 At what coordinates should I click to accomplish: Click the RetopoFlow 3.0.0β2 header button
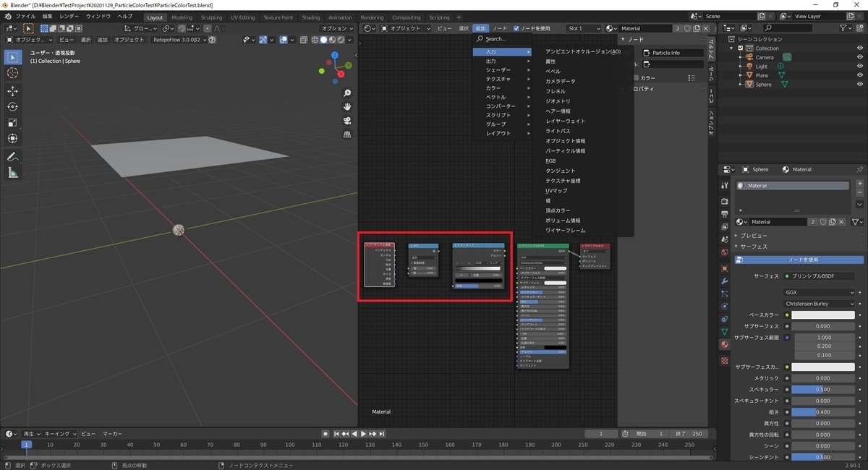point(180,40)
